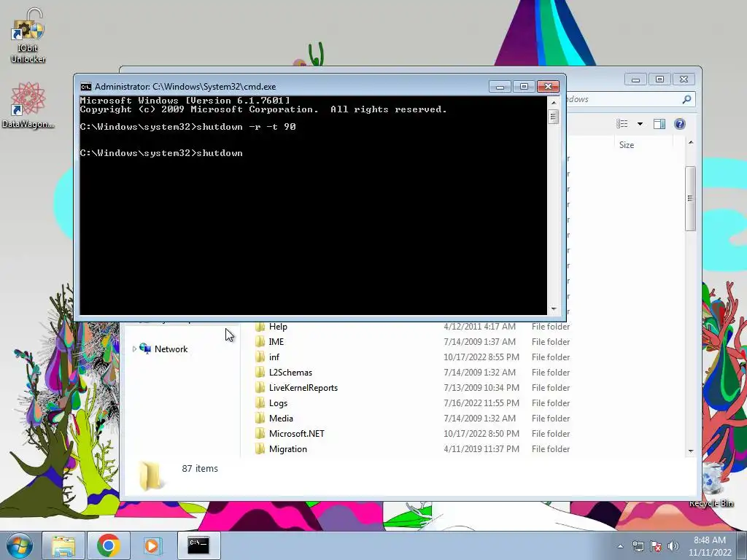The height and width of the screenshot is (560, 747).
Task: Open the DataWagon desktop shortcut
Action: [x=28, y=105]
